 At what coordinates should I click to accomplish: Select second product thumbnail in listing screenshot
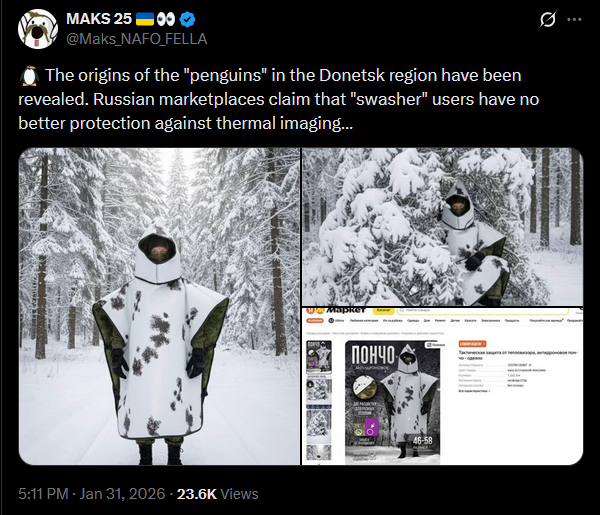pos(319,391)
